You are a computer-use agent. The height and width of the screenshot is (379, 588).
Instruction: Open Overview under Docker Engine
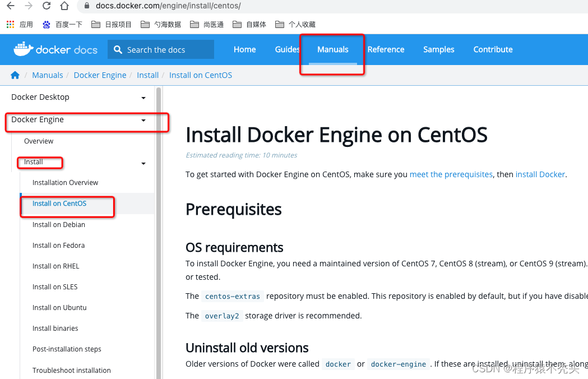39,141
